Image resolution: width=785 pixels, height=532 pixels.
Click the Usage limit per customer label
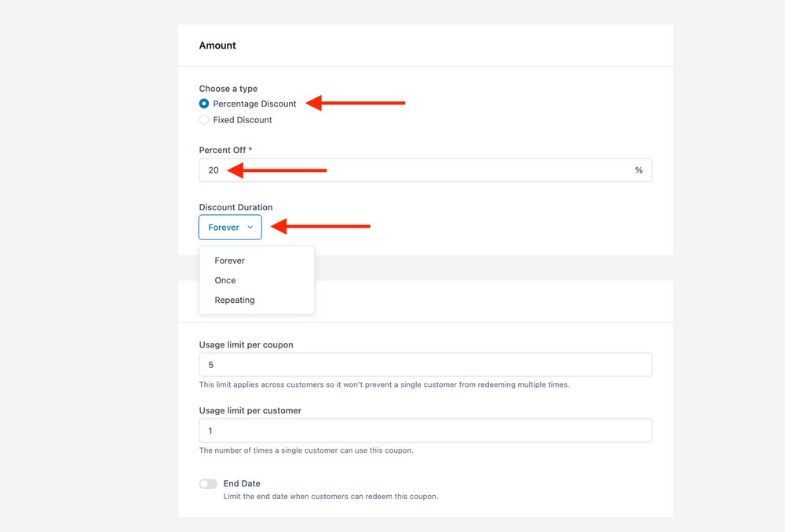(250, 410)
